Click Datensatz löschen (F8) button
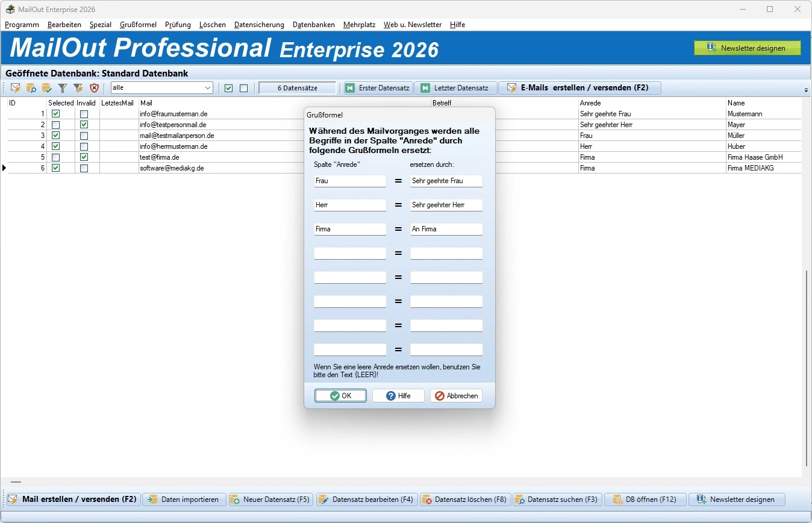This screenshot has height=523, width=812. [x=466, y=500]
